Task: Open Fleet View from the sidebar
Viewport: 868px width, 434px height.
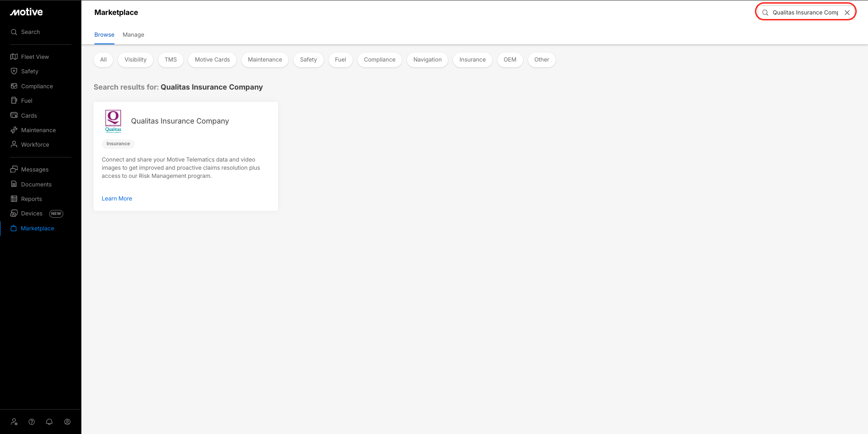Action: click(x=30, y=57)
